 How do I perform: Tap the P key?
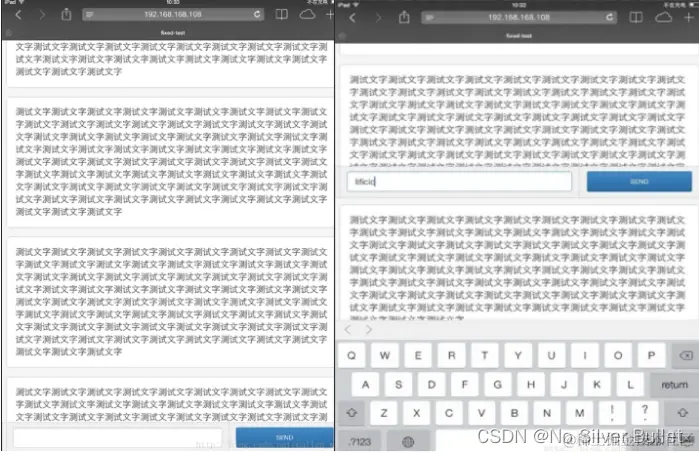651,355
